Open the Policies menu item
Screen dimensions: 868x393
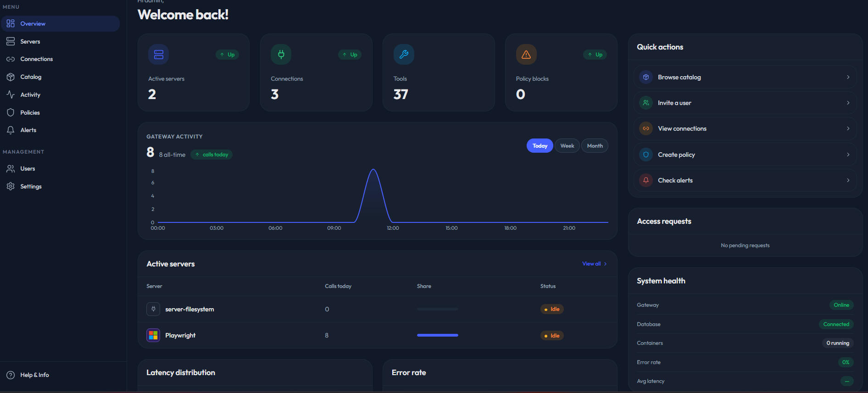click(61, 112)
